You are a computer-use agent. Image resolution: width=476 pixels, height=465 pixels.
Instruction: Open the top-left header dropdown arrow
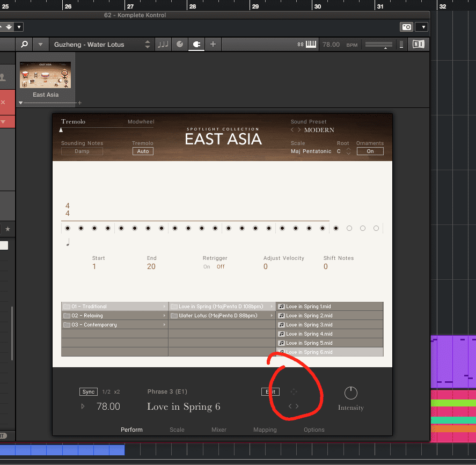point(19,27)
